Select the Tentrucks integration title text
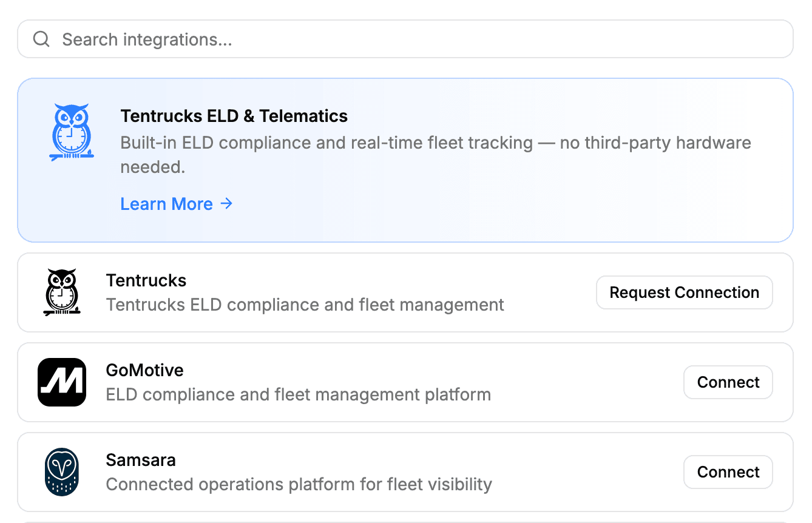Viewport: 812px width, 523px height. coord(146,280)
